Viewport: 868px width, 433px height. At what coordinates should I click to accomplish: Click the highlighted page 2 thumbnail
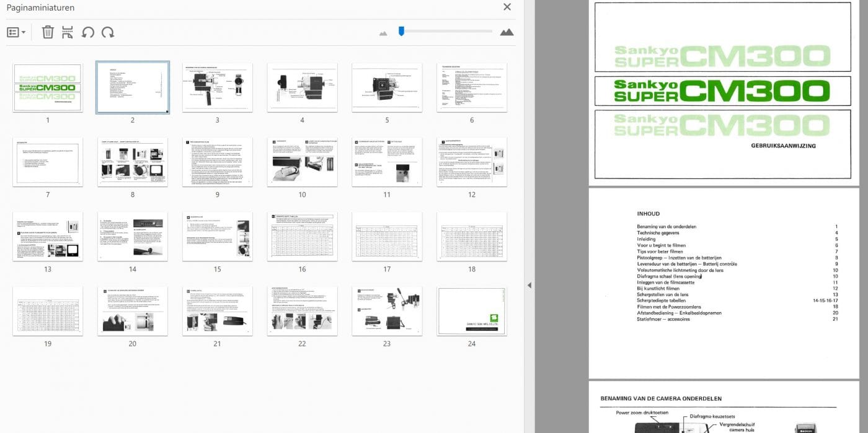(133, 87)
